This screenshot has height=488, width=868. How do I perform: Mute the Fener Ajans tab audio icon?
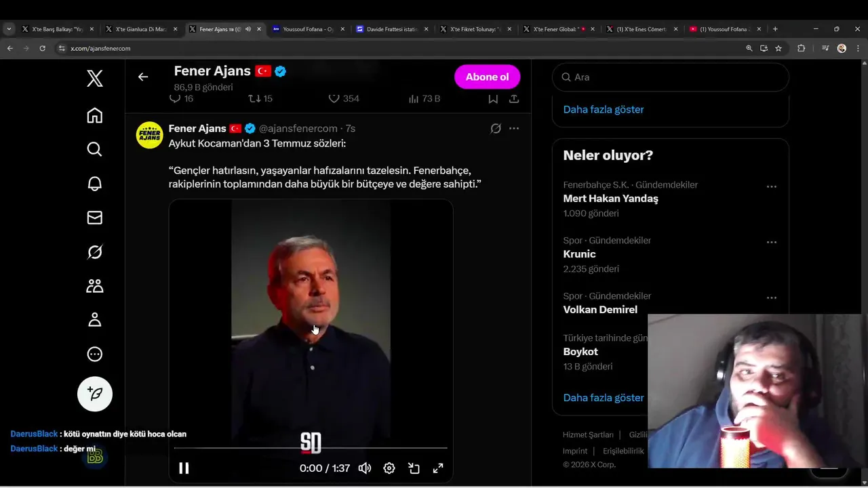point(248,29)
